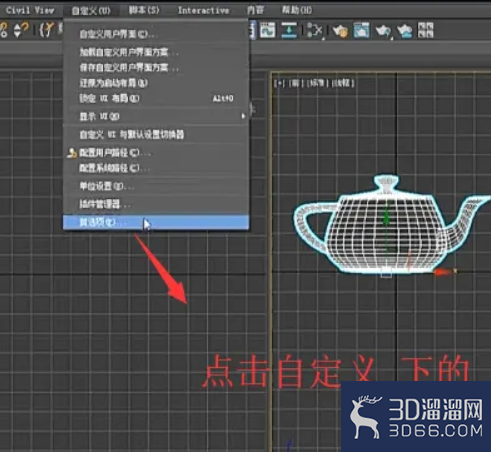The width and height of the screenshot is (491, 452).
Task: Toggle 锁定 UI 布局 (Alt+0)
Action: click(156, 98)
